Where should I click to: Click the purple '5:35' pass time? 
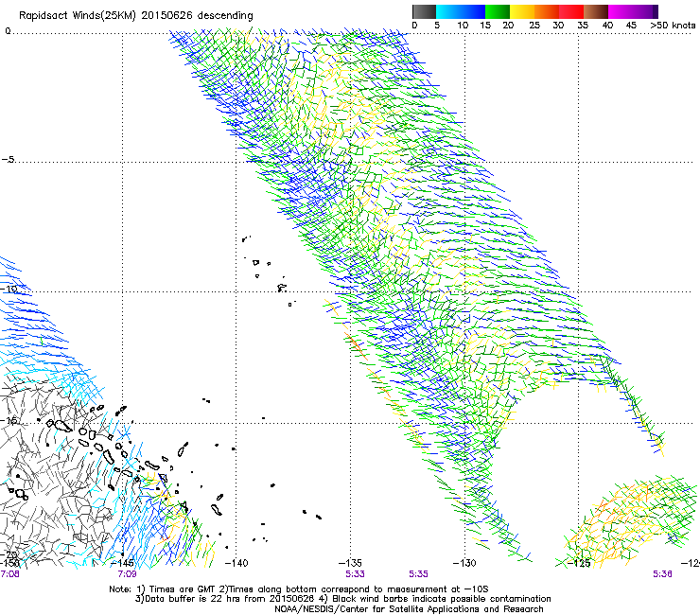(x=418, y=574)
